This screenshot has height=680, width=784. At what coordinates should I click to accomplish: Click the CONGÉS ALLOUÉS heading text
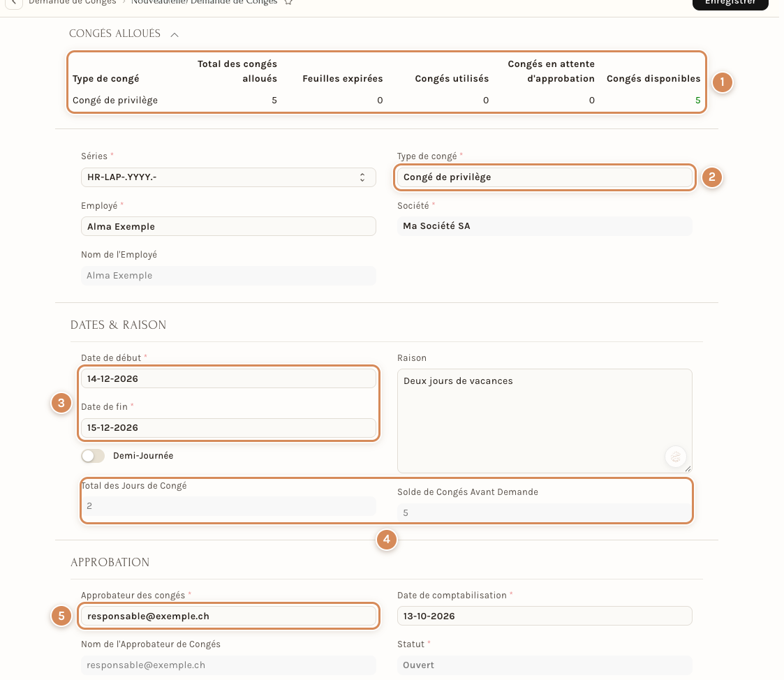point(114,34)
